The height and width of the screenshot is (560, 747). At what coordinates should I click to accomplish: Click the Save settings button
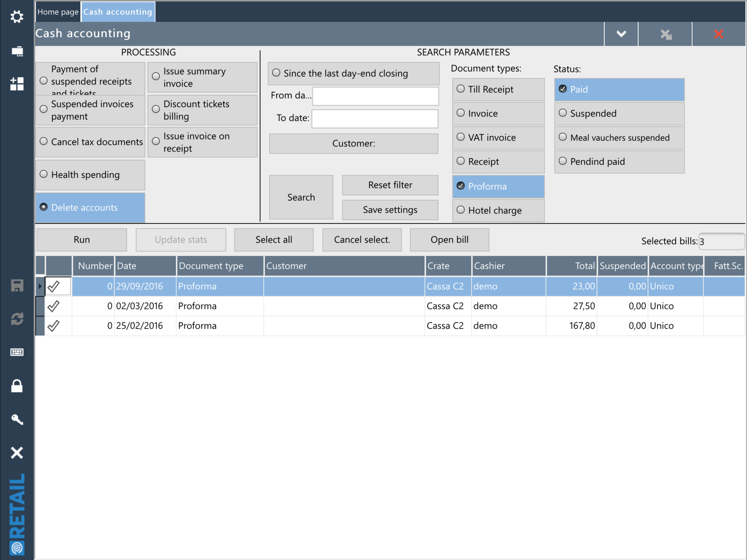pos(390,210)
